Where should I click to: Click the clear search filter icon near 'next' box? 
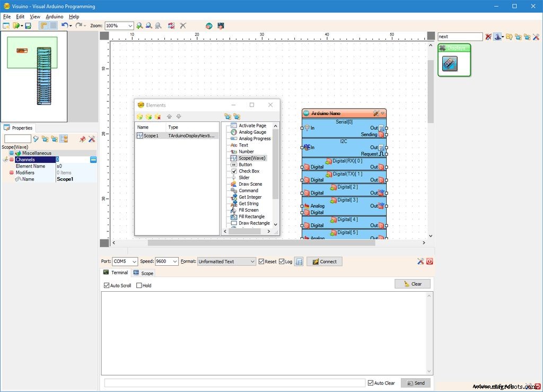click(x=488, y=36)
